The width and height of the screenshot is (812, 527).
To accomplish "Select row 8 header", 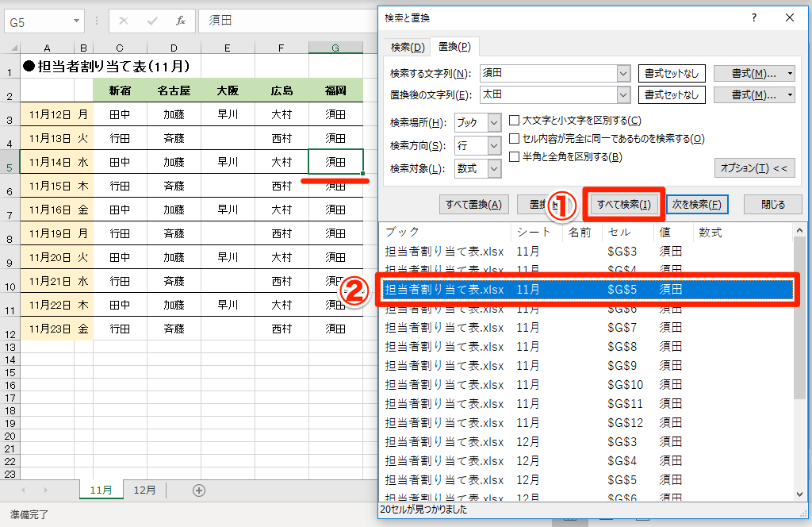I will [10, 233].
